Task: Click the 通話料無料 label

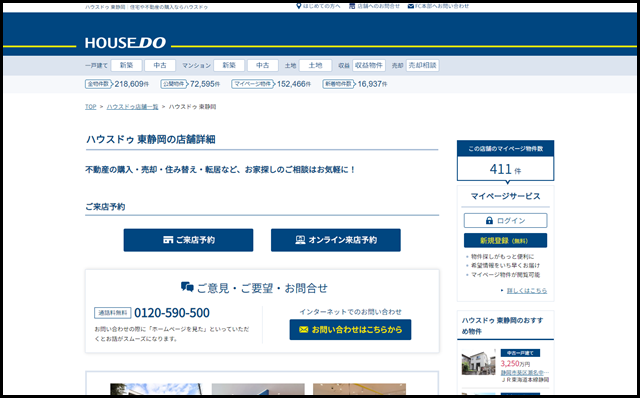Action: pos(113,313)
